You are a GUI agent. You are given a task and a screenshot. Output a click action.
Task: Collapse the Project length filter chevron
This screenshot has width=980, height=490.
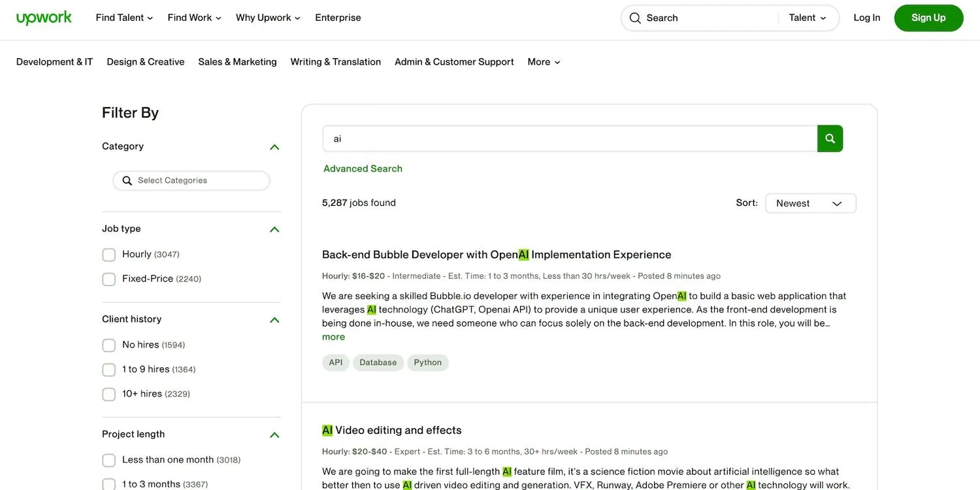274,435
